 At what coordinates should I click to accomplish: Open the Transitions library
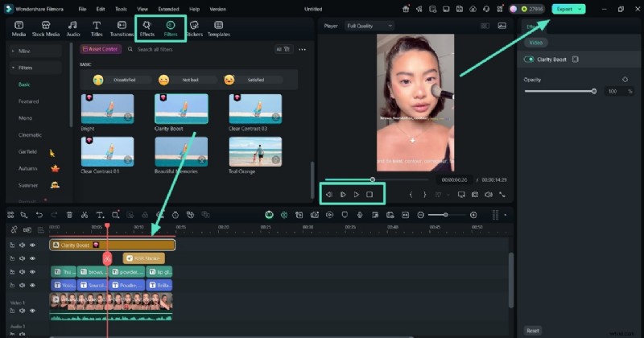[122, 28]
